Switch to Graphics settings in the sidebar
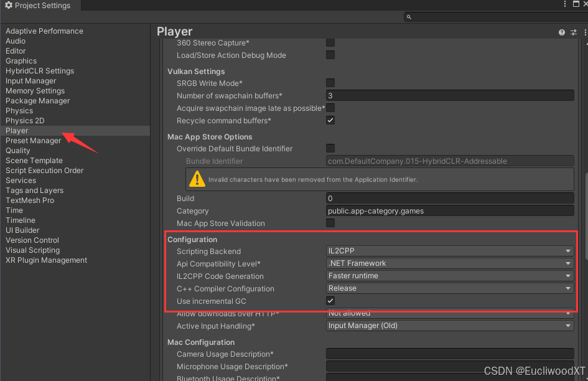Viewport: 588px width, 381px height. point(21,60)
